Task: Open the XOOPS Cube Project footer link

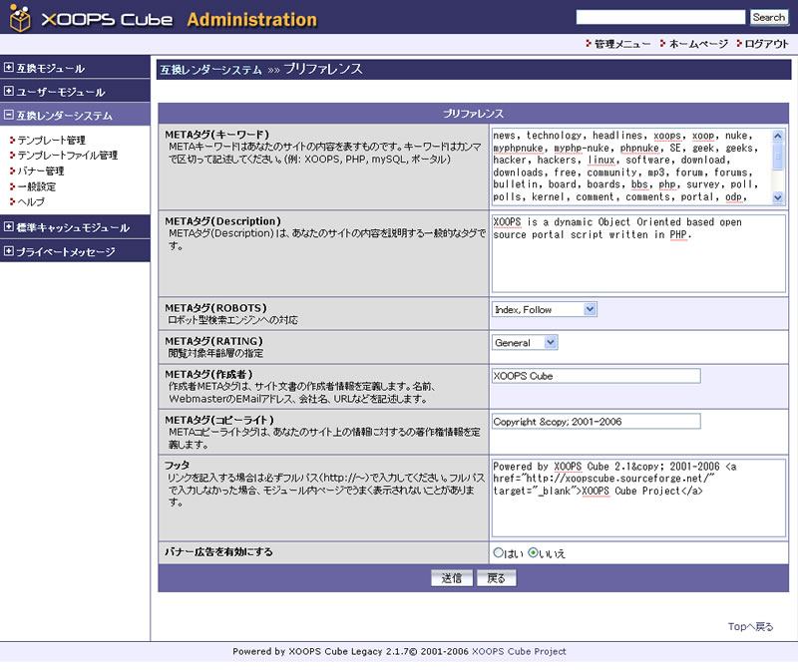Action: coord(519,652)
